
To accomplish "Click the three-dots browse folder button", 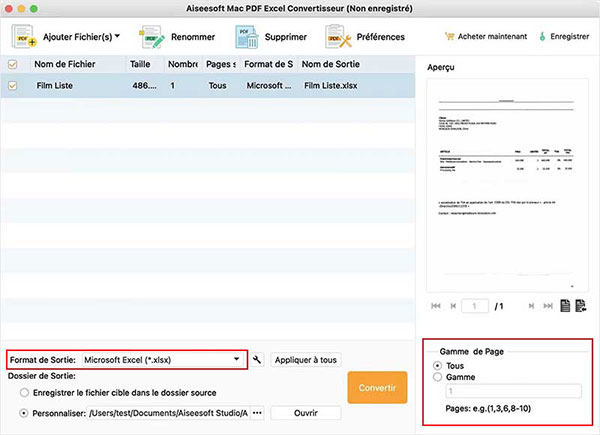I will (x=257, y=413).
